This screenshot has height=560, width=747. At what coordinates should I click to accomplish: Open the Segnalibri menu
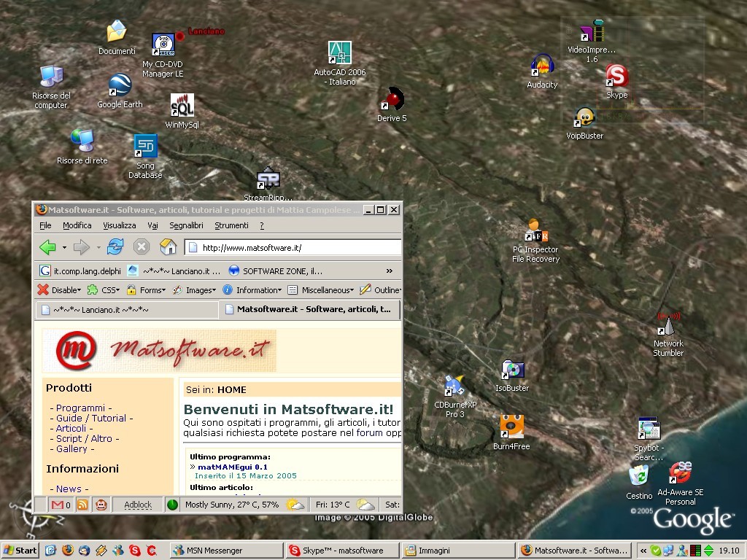point(186,225)
